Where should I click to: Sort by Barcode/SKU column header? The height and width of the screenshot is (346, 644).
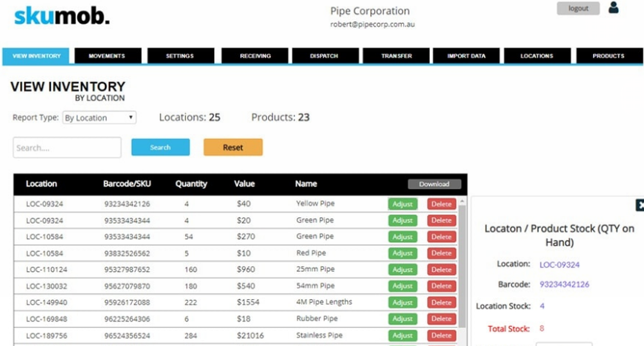(127, 184)
